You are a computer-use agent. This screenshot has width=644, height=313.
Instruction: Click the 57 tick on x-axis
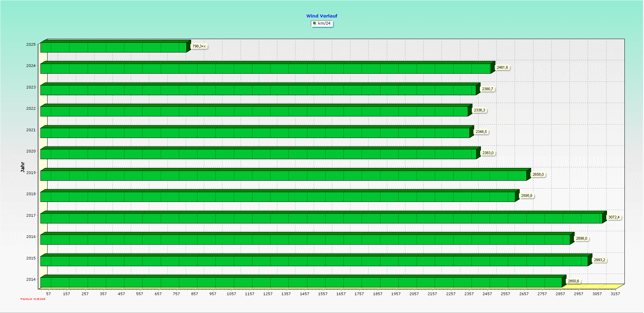(49, 294)
